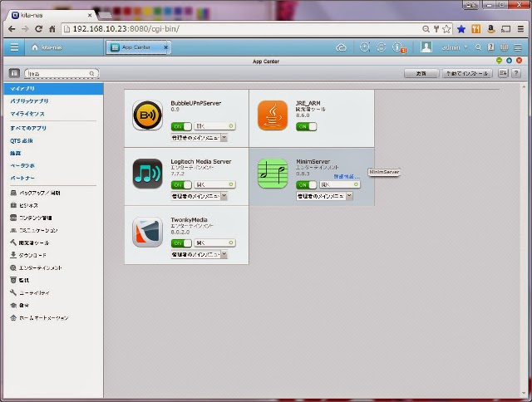
Task: Click the App Center scrollbar down arrow
Action: point(524,394)
